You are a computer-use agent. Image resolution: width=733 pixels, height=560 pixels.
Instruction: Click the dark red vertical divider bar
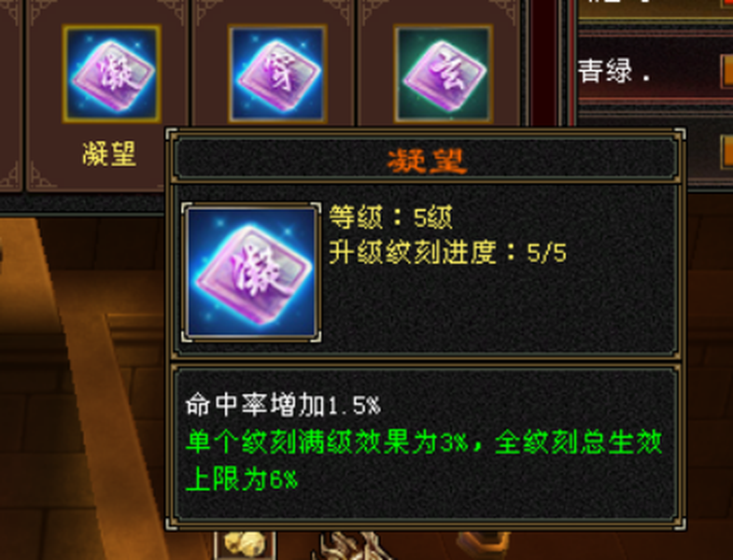[x=543, y=63]
